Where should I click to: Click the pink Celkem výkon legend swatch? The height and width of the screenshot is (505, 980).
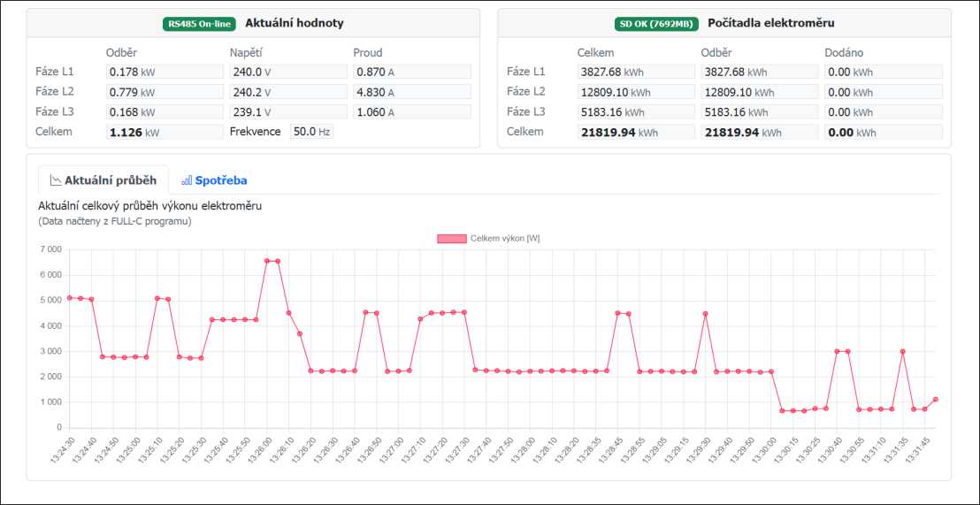point(451,239)
